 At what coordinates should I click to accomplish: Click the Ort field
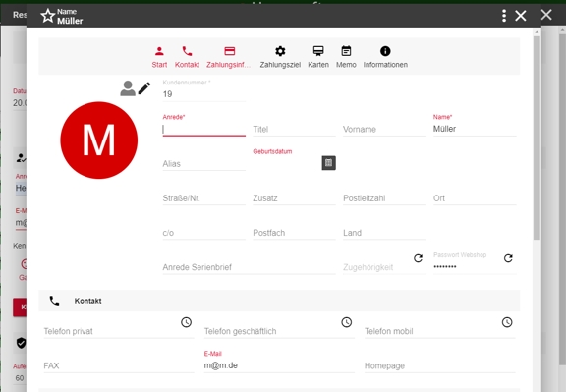475,198
